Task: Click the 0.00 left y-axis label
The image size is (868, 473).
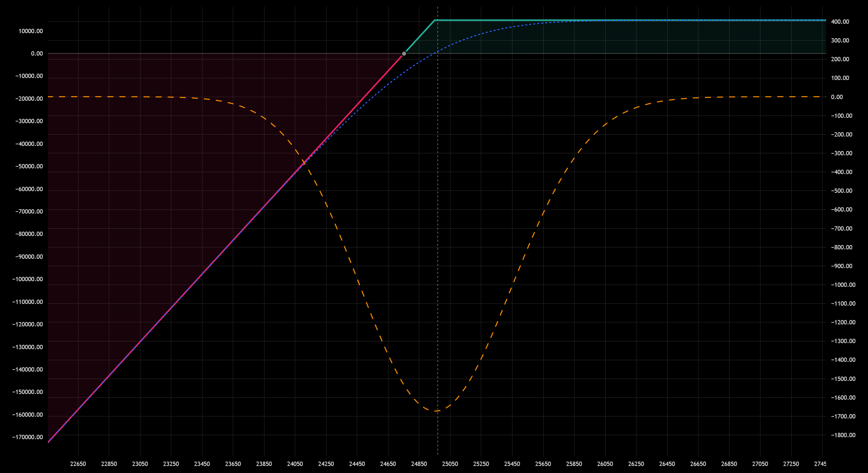Action: click(37, 54)
